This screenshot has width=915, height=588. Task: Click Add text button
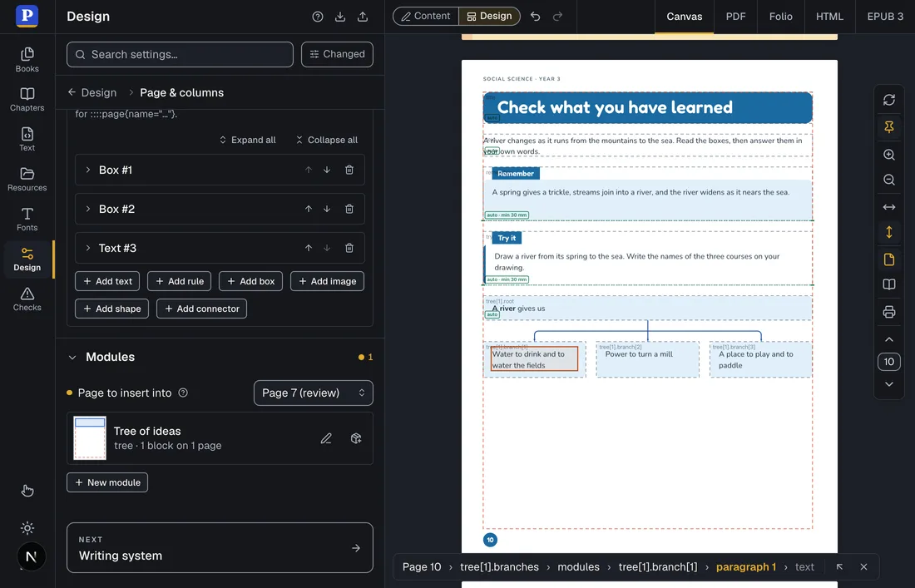107,281
